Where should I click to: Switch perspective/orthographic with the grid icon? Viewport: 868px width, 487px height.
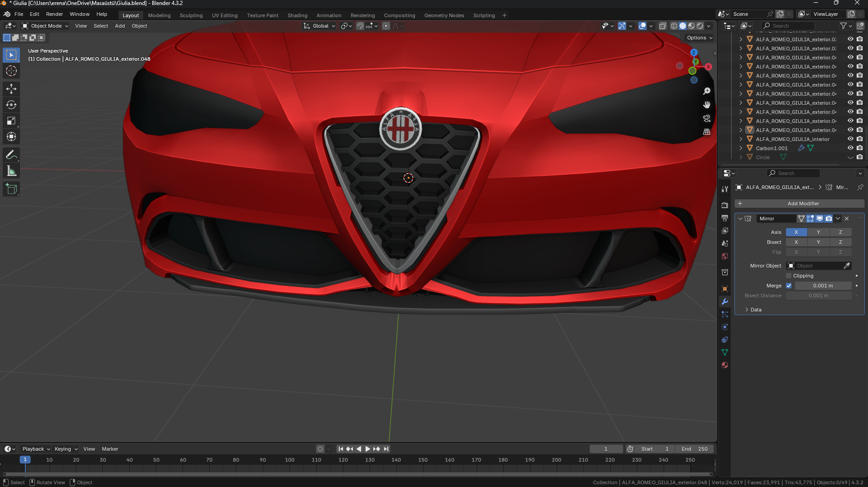[706, 132]
